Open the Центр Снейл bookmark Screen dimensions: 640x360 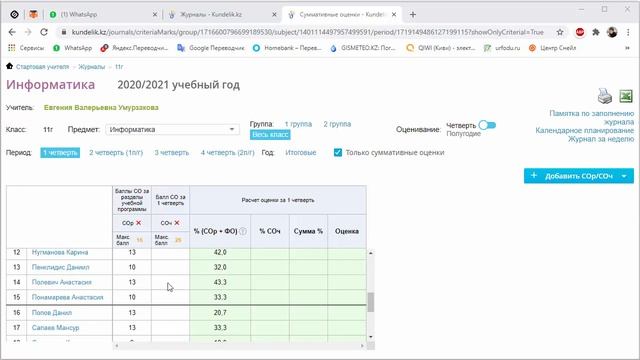[552, 48]
